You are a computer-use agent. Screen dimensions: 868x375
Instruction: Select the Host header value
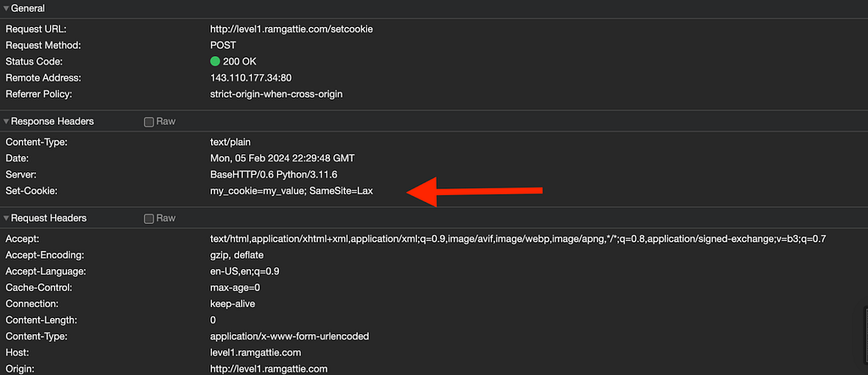pos(256,352)
